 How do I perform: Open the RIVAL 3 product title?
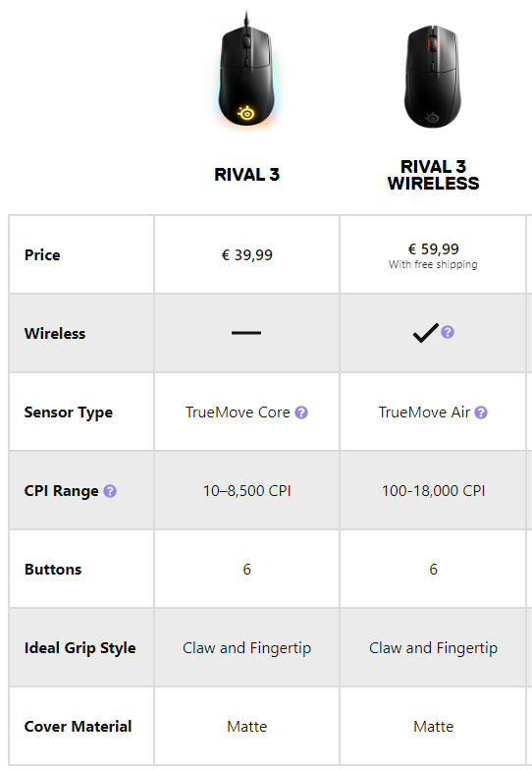click(247, 175)
